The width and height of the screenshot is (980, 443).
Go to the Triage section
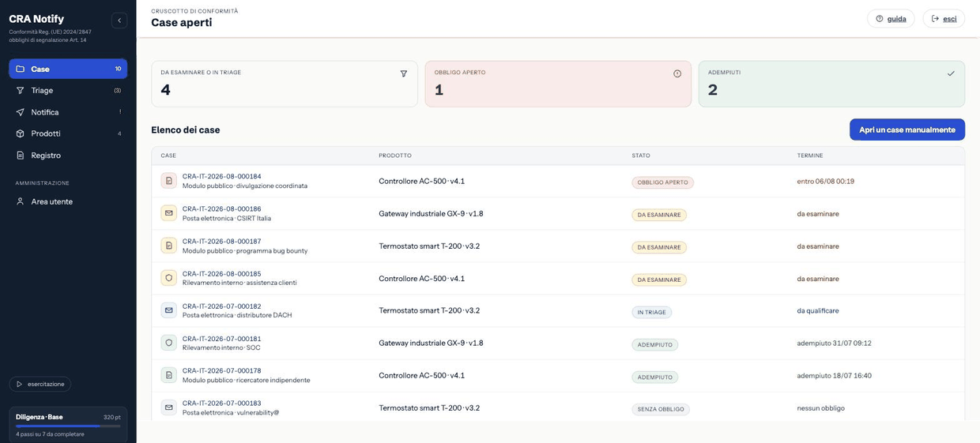[x=68, y=91]
